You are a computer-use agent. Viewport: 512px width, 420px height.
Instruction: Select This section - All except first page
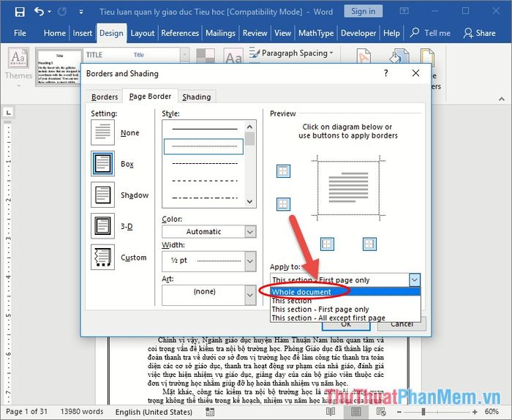click(345, 318)
